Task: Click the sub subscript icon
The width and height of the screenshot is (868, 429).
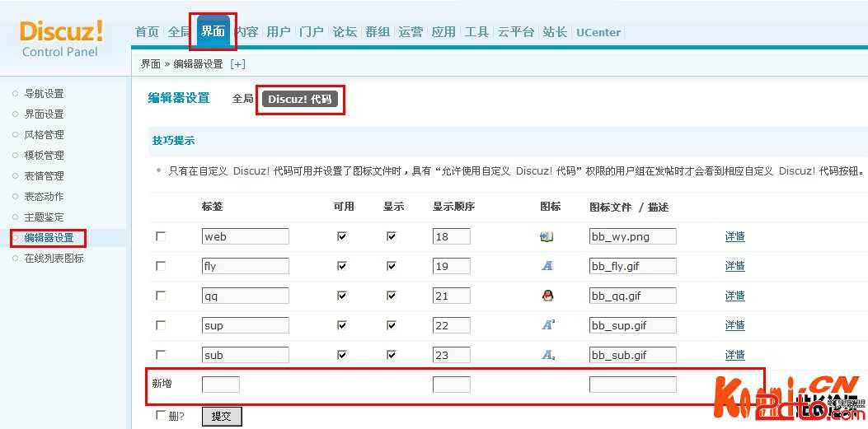Action: [547, 355]
